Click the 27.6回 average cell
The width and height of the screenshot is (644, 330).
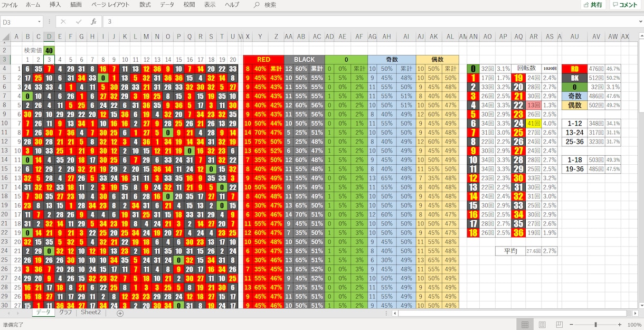coord(534,251)
